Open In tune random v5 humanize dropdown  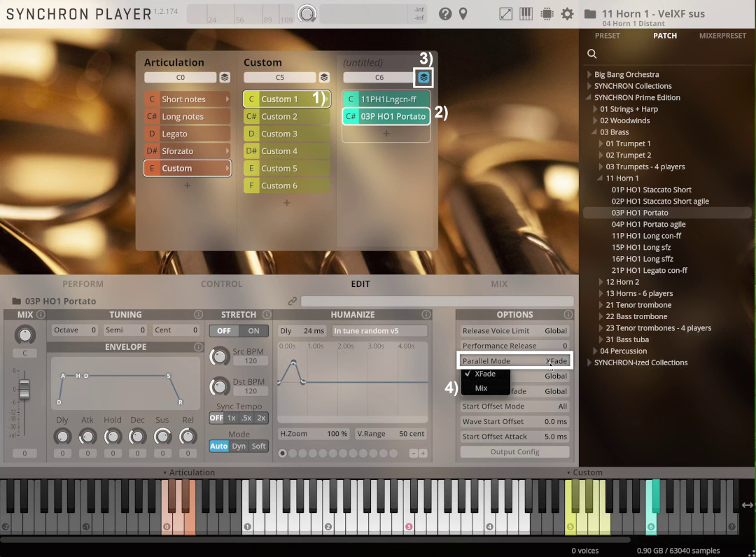click(x=380, y=331)
